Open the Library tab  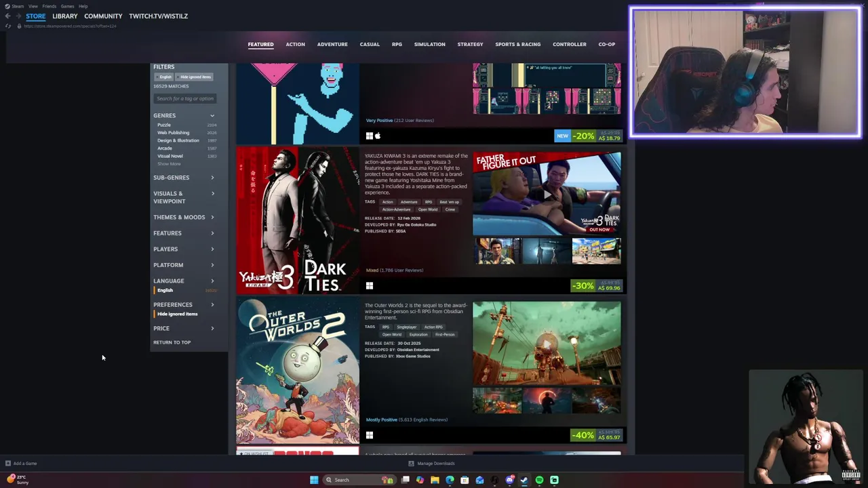pos(64,16)
